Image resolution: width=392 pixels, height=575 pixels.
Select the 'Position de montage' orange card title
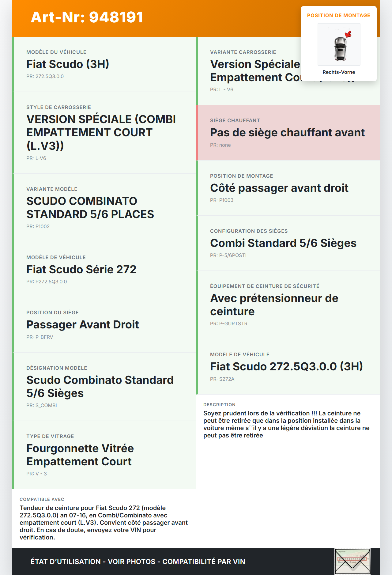point(338,15)
